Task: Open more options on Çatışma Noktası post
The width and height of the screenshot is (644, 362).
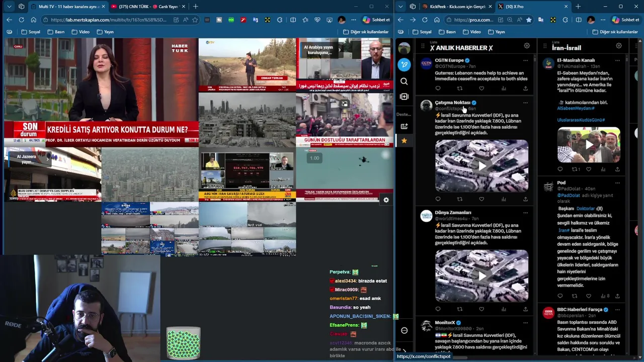Action: 525,103
